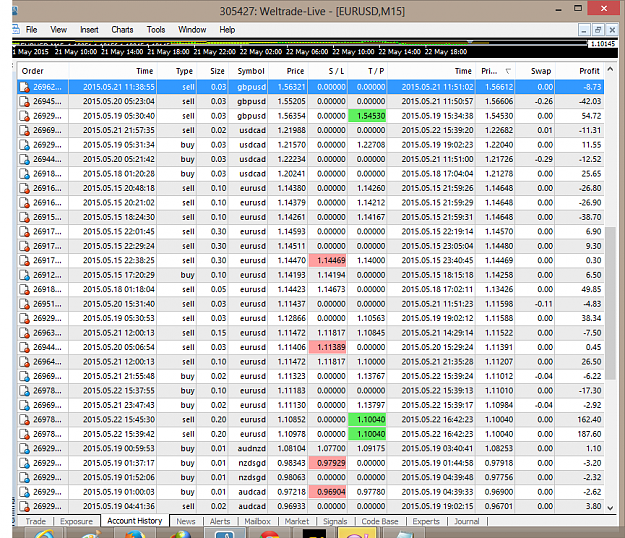Viewport: 625px width, 538px height.
Task: Click the chart price label 1.10145
Action: pyautogui.click(x=603, y=44)
